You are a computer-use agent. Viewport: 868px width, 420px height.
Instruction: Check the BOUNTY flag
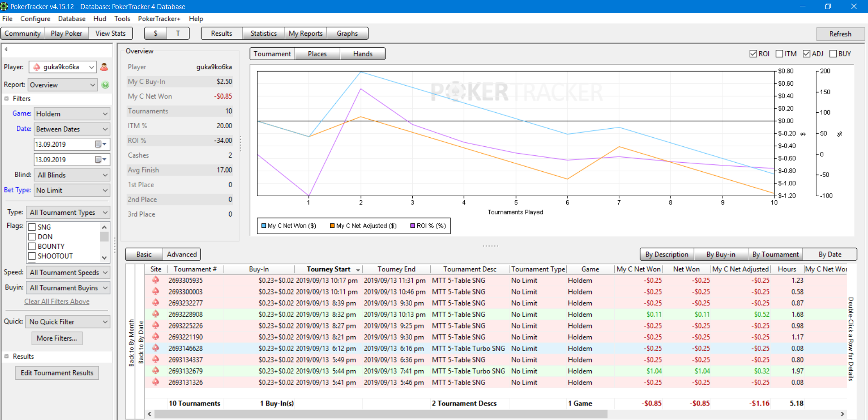coord(32,246)
